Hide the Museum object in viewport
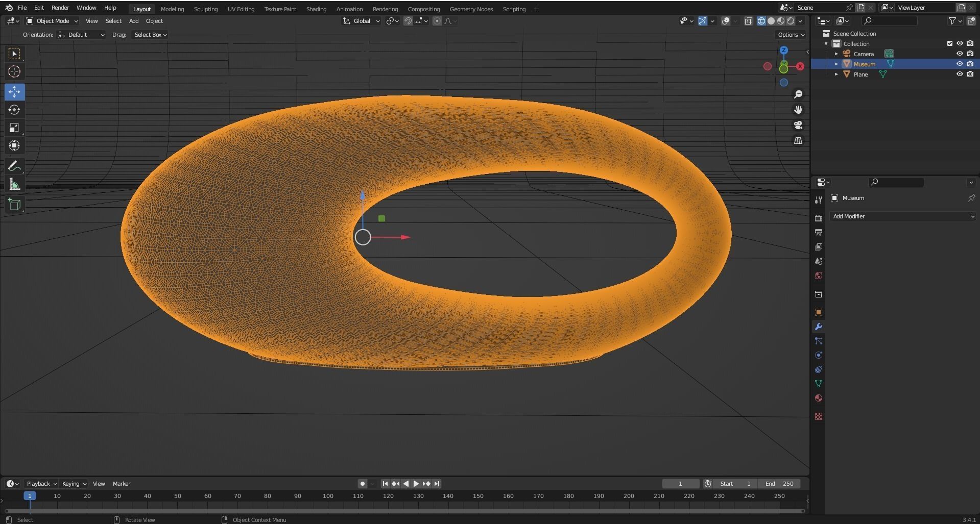Screen dimensions: 980x524 [960, 64]
